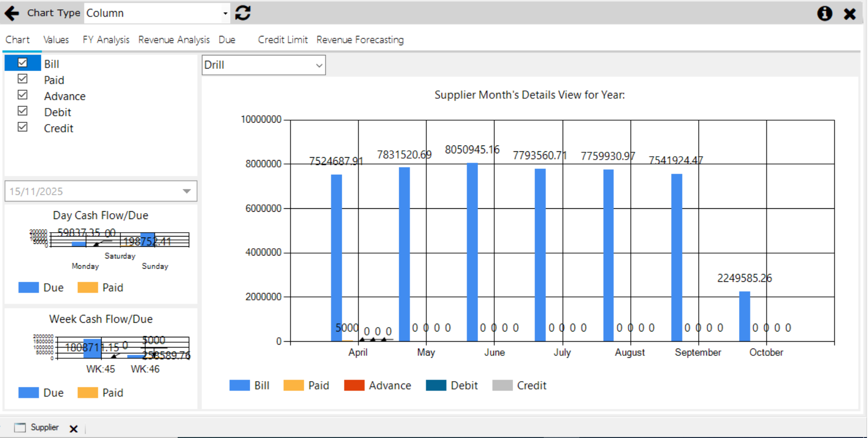Close the Supplier tab via its X icon
868x438 pixels.
coord(74,429)
